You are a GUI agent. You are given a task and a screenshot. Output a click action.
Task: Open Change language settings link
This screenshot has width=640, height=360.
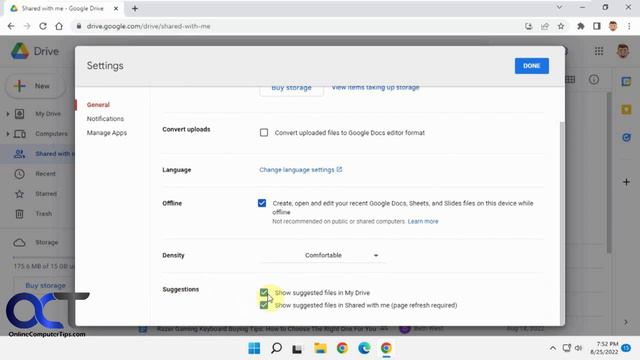click(x=300, y=170)
